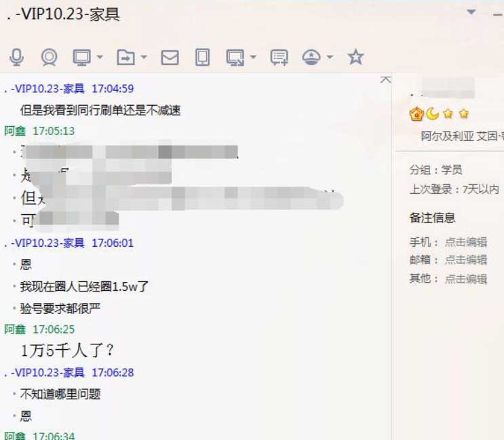The image size is (504, 440).
Task: Start a video call with webcam icon
Action: pos(49,58)
